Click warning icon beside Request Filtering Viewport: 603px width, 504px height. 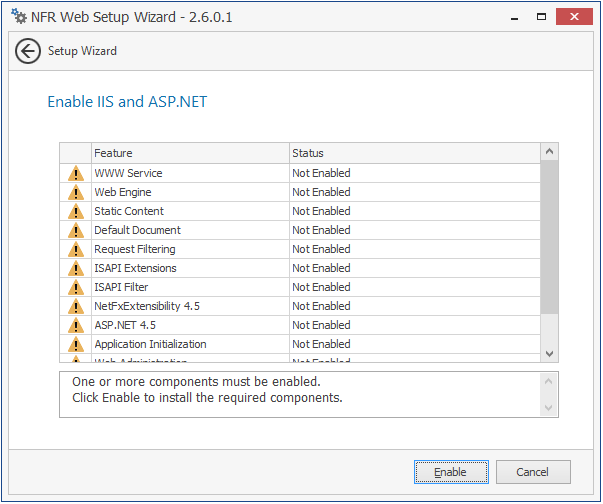[x=76, y=250]
